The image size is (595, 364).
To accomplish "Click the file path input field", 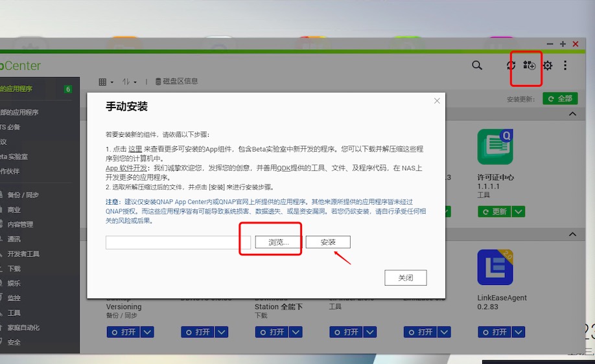I will 178,242.
